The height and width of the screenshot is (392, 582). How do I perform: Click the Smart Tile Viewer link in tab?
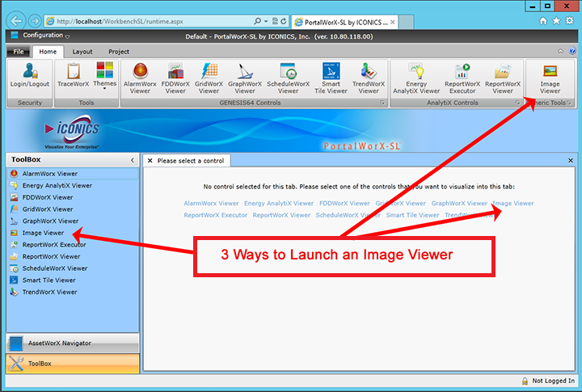(412, 215)
